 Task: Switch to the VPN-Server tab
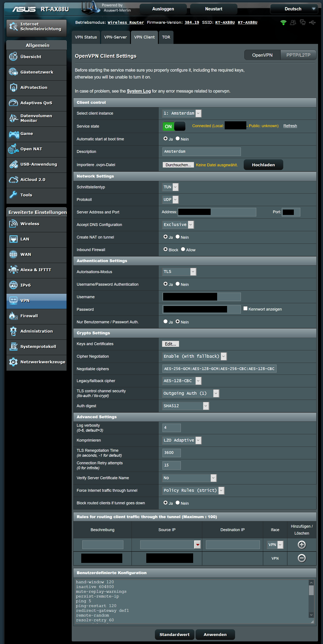tap(115, 37)
